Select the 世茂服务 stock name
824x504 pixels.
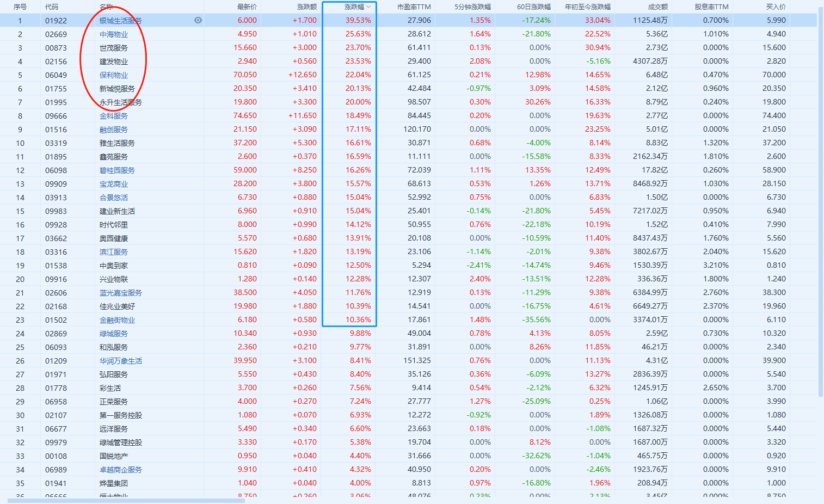pos(114,48)
